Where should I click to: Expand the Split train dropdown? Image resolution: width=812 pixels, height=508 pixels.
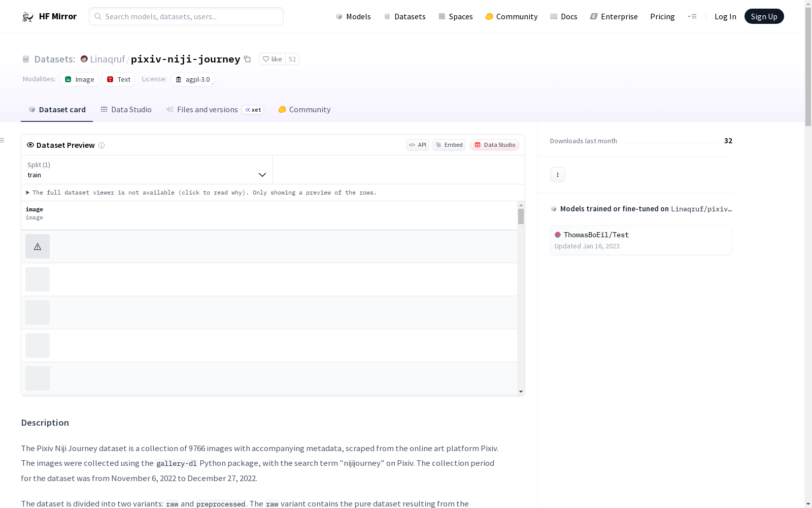pyautogui.click(x=147, y=170)
